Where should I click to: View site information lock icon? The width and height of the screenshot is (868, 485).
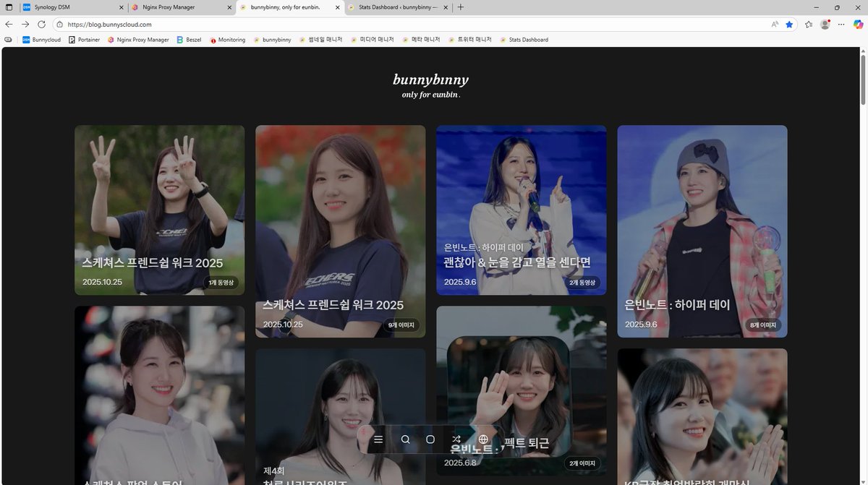(59, 24)
